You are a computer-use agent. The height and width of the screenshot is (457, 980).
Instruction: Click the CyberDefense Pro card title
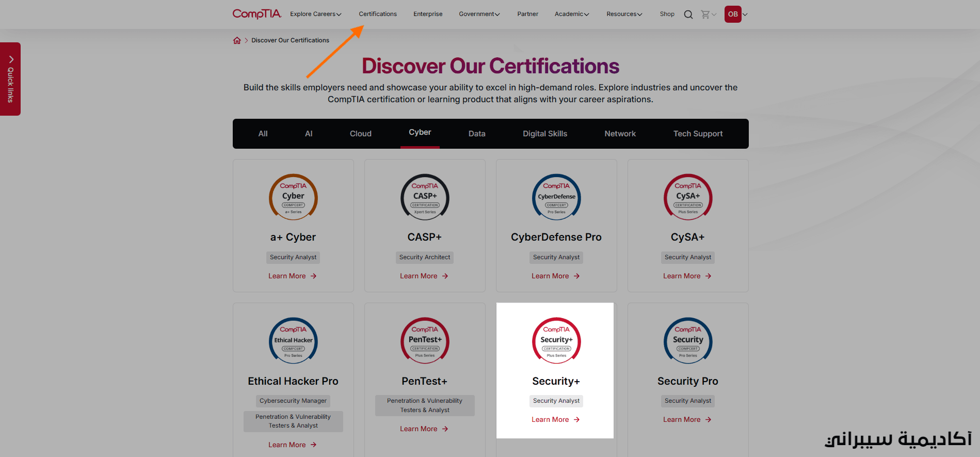pyautogui.click(x=556, y=237)
